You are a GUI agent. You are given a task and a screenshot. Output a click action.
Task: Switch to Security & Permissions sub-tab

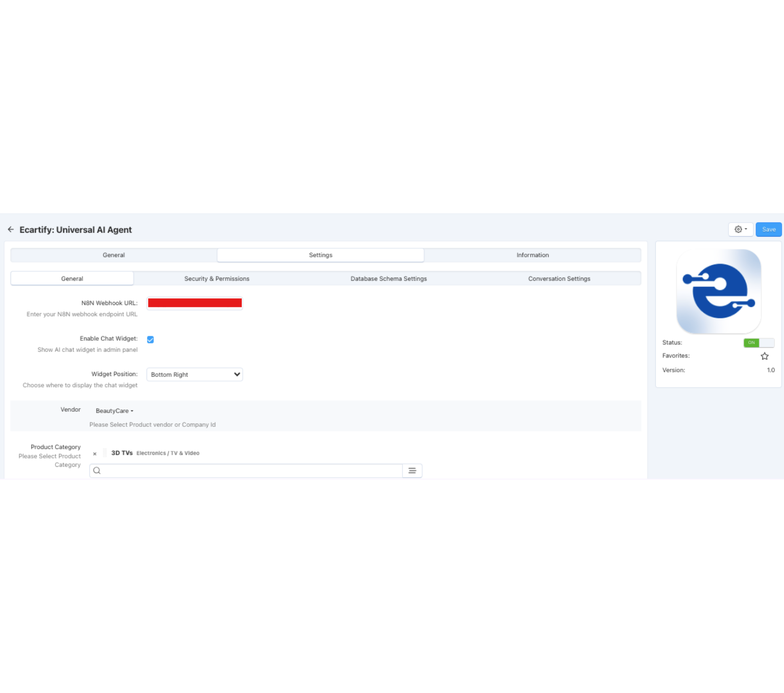(x=217, y=278)
